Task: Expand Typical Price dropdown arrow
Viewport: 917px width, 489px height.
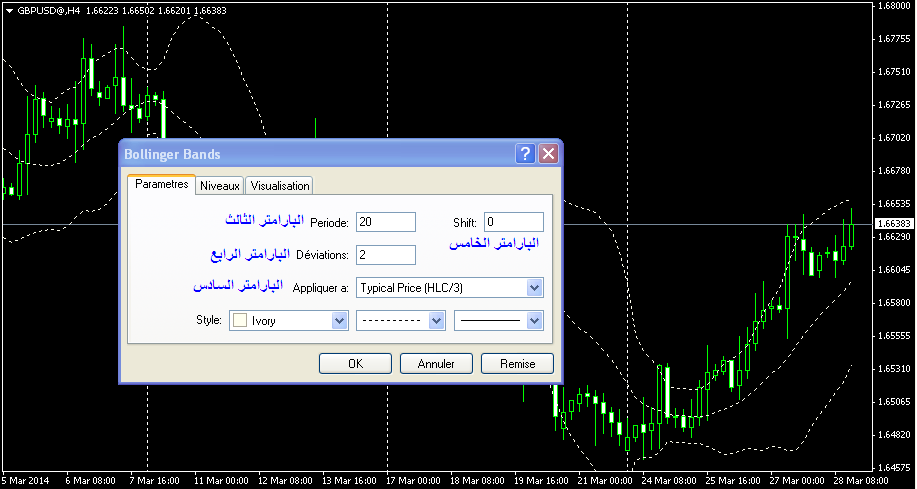Action: point(534,288)
